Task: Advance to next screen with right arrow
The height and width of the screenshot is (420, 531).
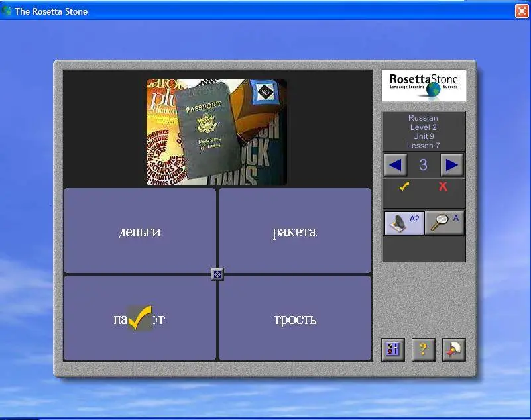Action: pos(452,165)
